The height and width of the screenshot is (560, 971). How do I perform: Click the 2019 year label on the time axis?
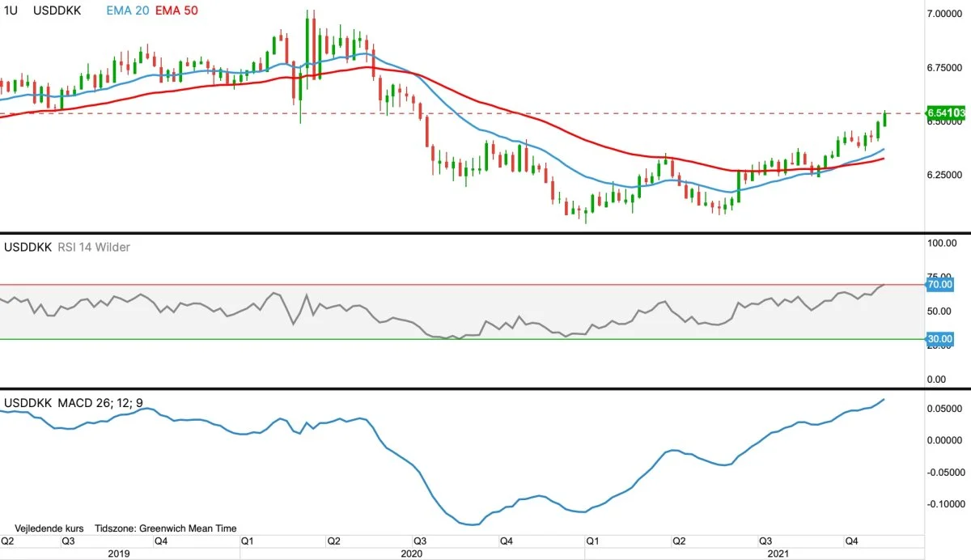tap(119, 554)
